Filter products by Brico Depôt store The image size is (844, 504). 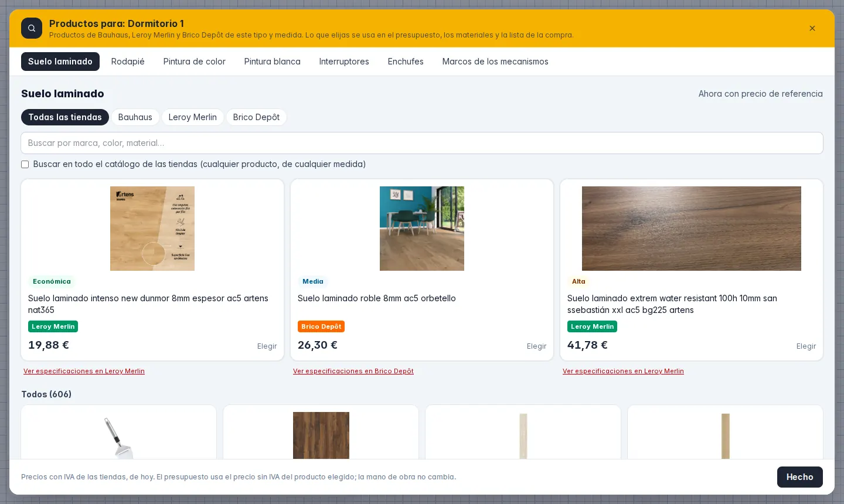(x=256, y=117)
